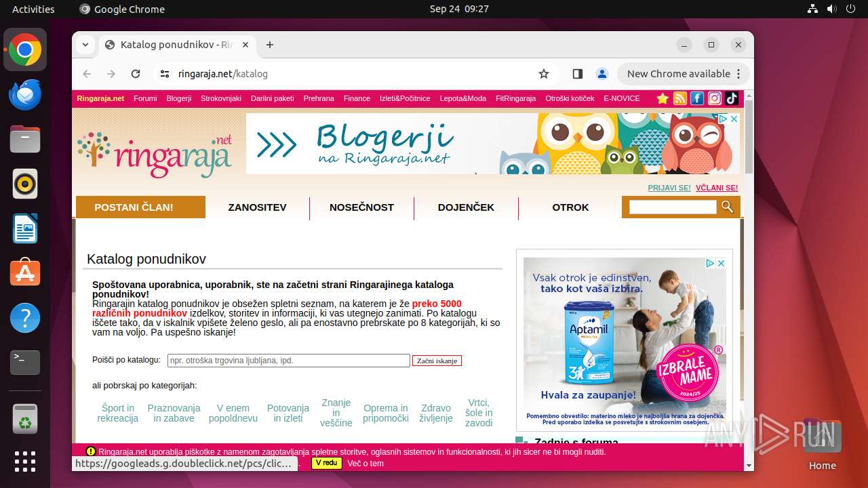Click the PRIJAVI SE! login link
This screenshot has height=488, width=868.
tap(669, 188)
